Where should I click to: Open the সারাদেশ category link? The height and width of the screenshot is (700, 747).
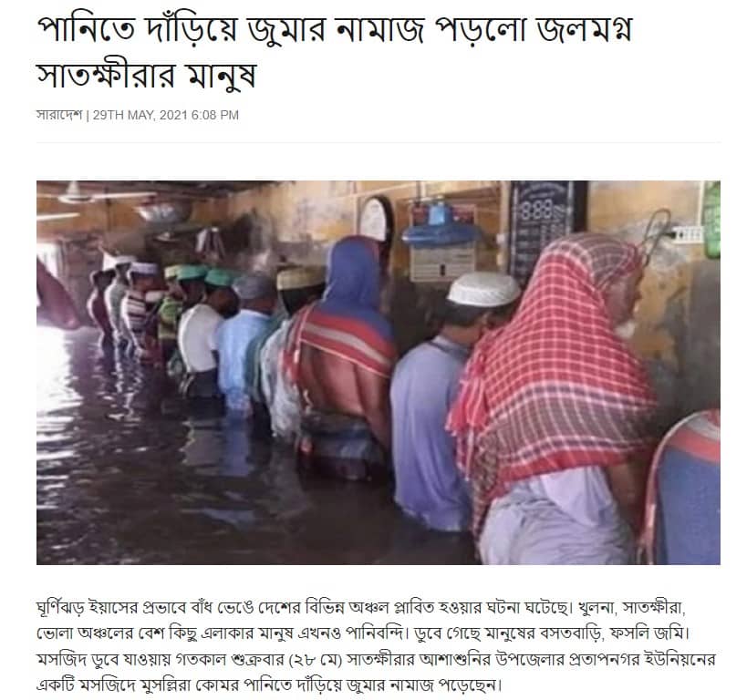59,115
